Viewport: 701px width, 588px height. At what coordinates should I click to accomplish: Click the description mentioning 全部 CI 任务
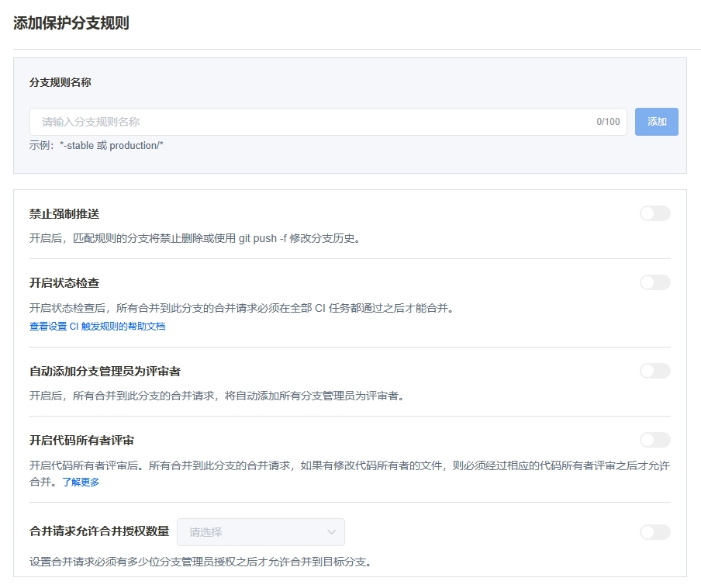[x=242, y=308]
